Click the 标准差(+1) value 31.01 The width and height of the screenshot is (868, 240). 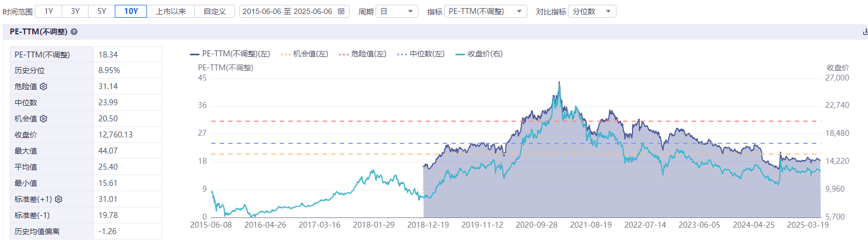(108, 199)
